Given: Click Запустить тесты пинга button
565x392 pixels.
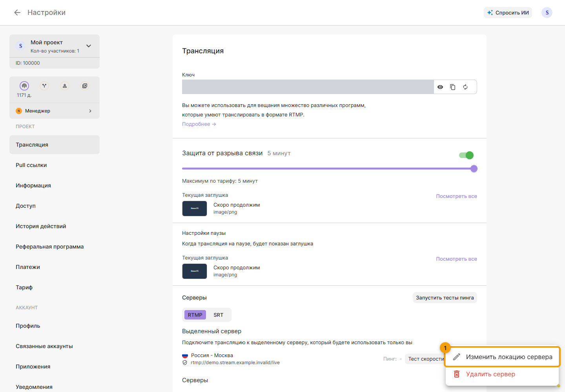Looking at the screenshot, I should pyautogui.click(x=445, y=298).
